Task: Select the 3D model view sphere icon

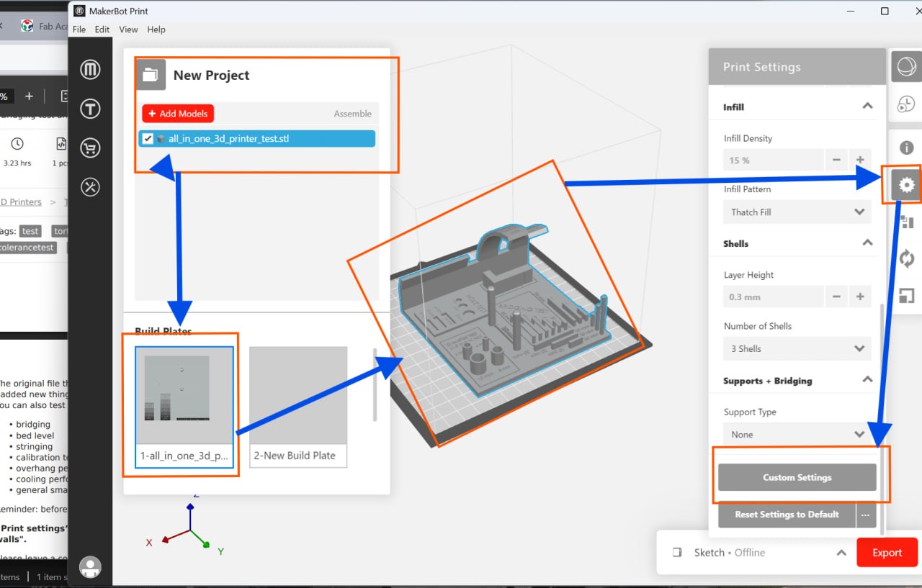Action: point(906,65)
